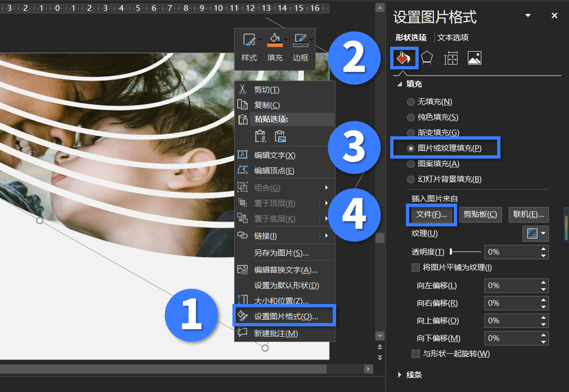The image size is (569, 392).
Task: Select the Effects pentagon icon
Action: (427, 58)
